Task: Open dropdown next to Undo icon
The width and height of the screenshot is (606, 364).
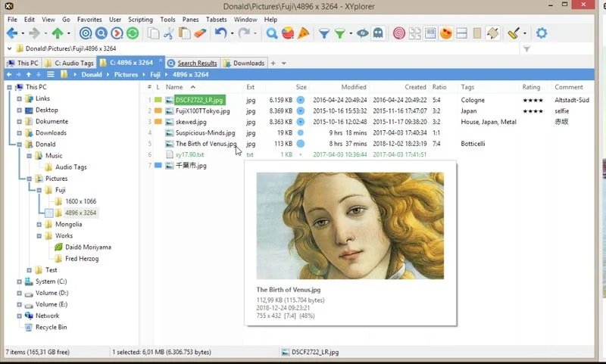Action: point(232,33)
